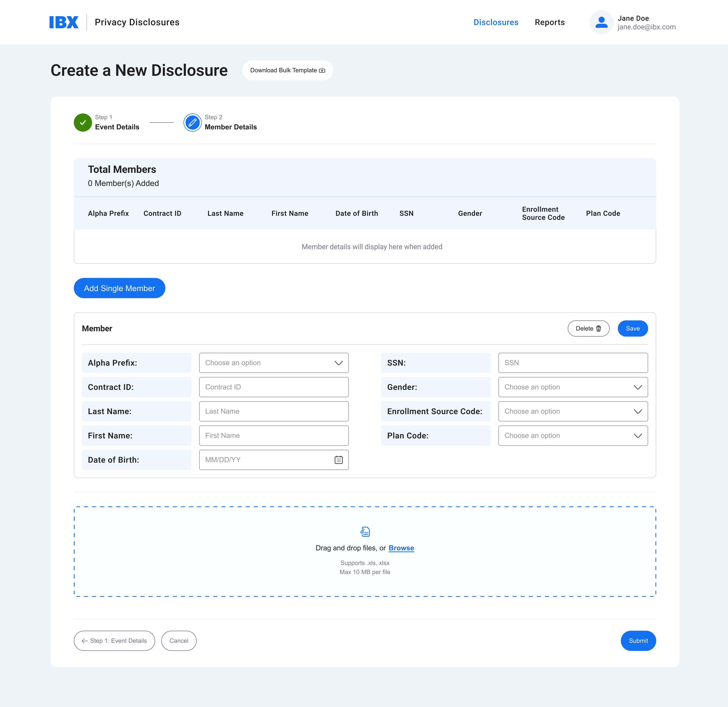728x707 pixels.
Task: Open the Plan Code dropdown
Action: [x=573, y=436]
